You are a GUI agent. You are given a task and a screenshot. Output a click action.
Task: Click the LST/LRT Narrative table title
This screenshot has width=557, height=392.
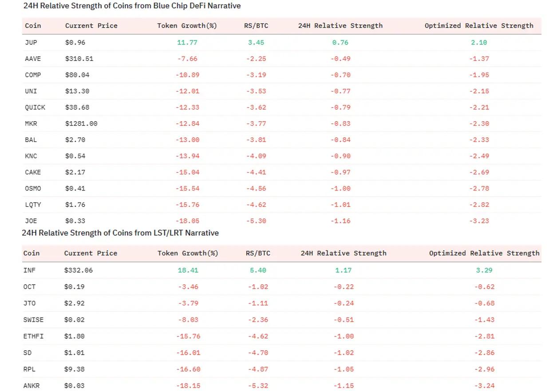click(120, 233)
